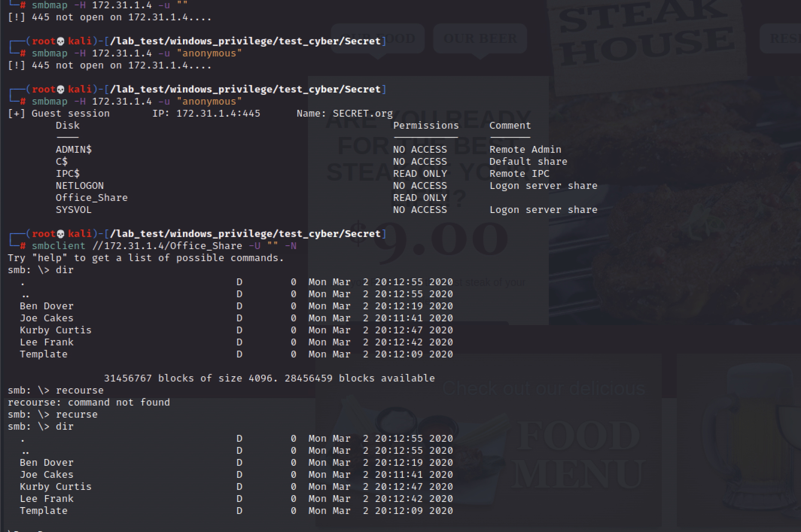Image resolution: width=801 pixels, height=532 pixels.
Task: Click READ ONLY permission on the Office_Share row
Action: [420, 198]
